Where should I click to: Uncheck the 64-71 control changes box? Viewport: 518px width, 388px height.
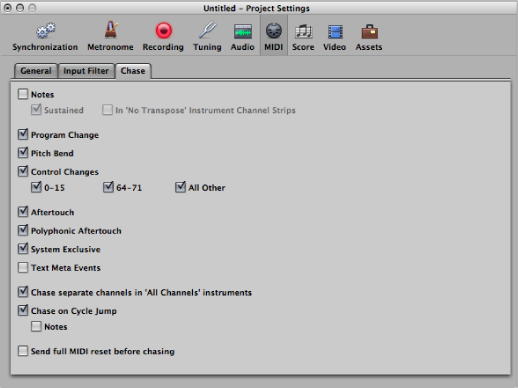click(108, 187)
